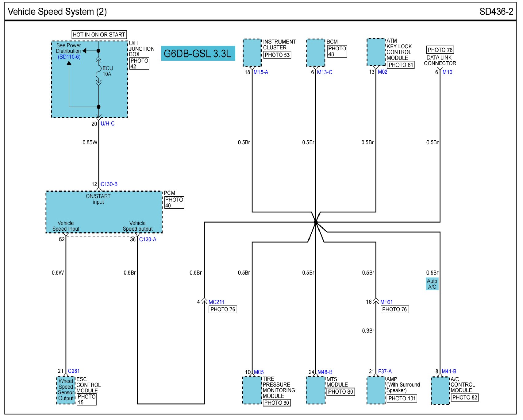Click the M10 data link connector label

[447, 72]
